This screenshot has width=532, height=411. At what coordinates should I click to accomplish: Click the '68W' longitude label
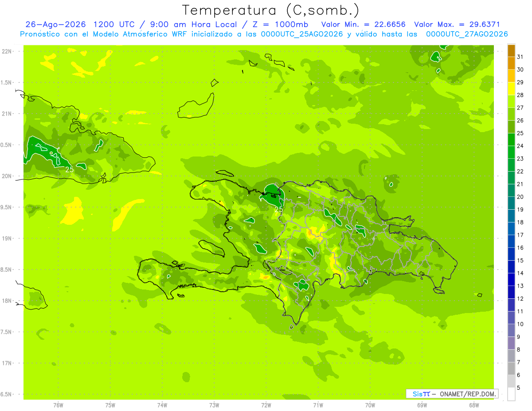tap(474, 405)
